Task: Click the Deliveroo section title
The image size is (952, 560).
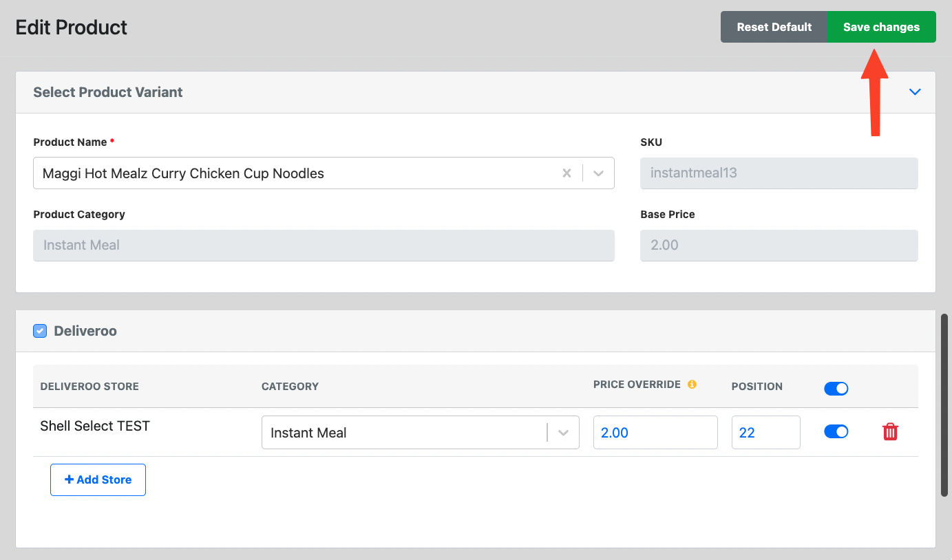Action: click(x=85, y=331)
